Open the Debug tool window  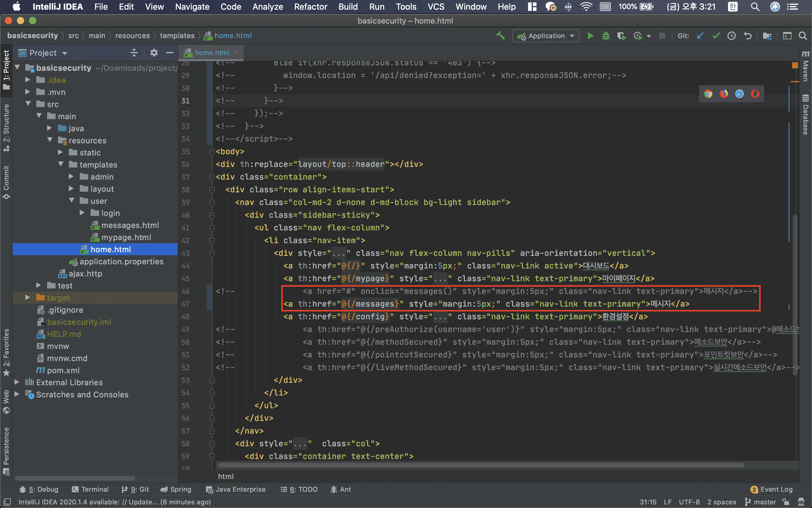(x=39, y=489)
